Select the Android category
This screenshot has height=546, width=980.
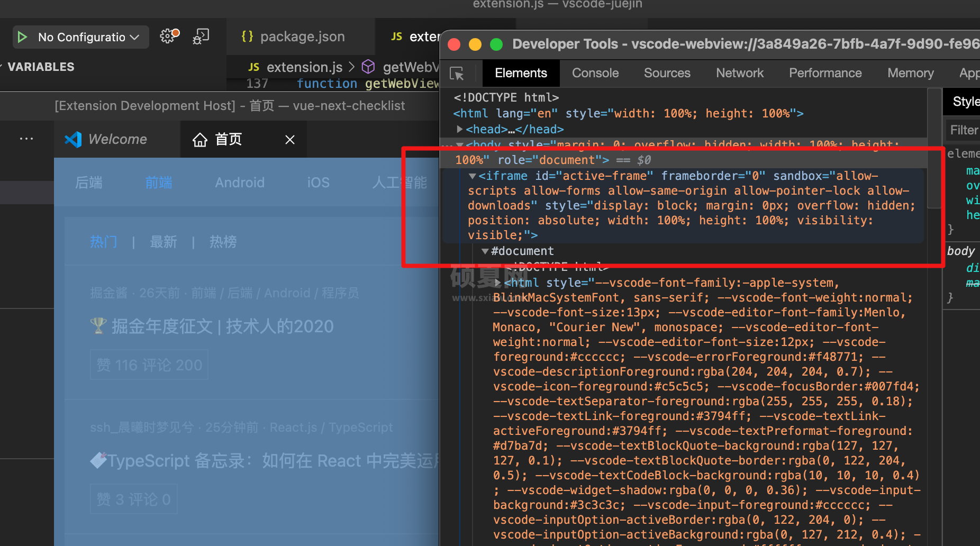point(240,183)
